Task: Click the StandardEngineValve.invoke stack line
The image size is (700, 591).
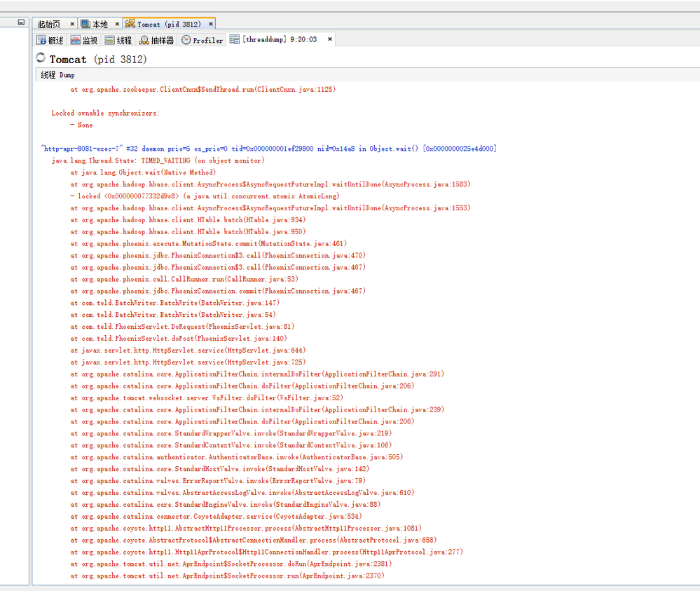Action: click(226, 504)
